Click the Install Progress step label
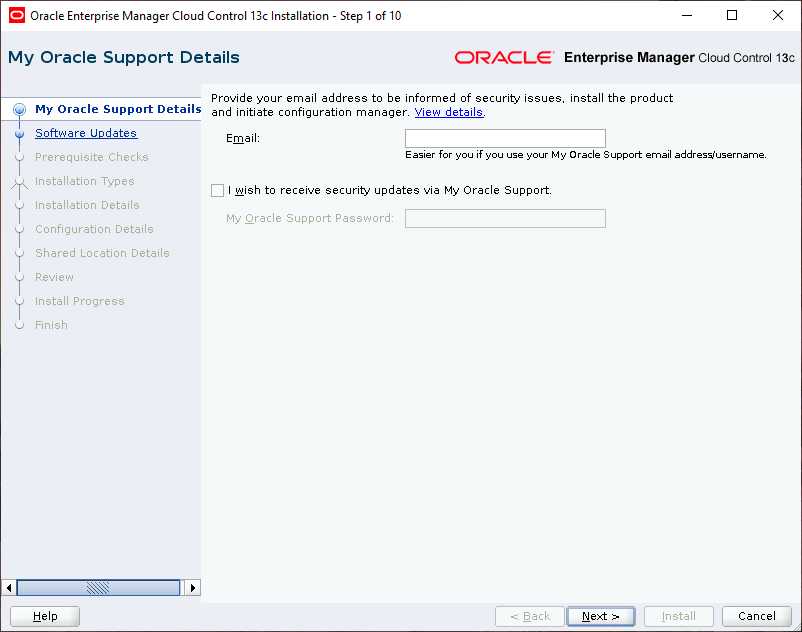 coord(79,301)
